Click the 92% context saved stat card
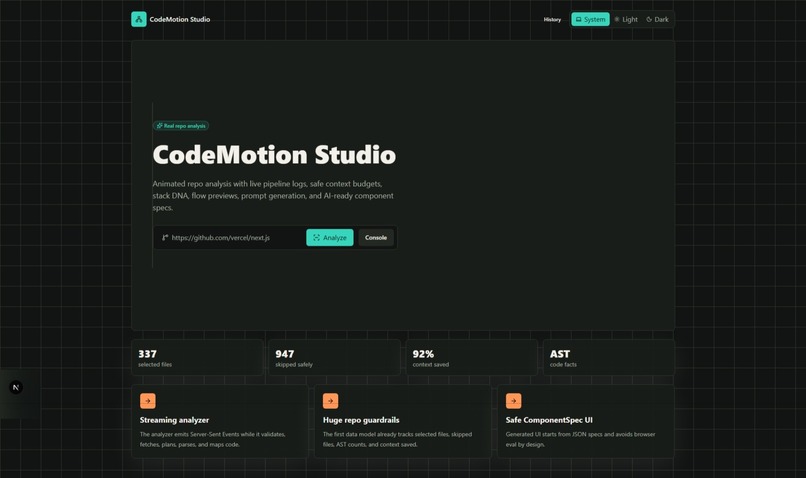This screenshot has height=478, width=806. pyautogui.click(x=471, y=358)
